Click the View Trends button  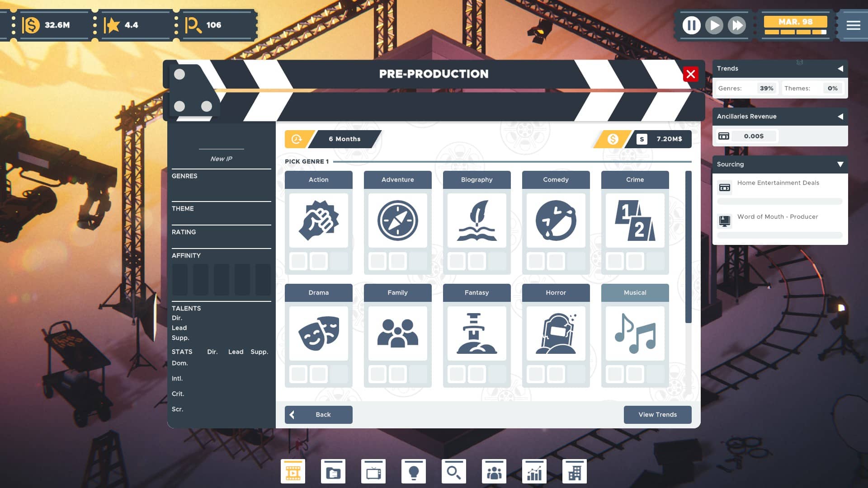point(657,415)
